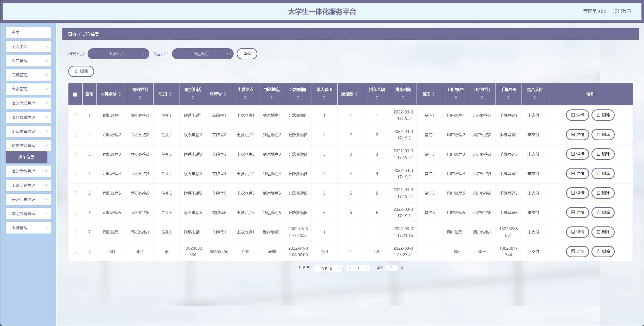The width and height of the screenshot is (644, 326).
Task: Check the row 2 checkbox
Action: pyautogui.click(x=75, y=135)
